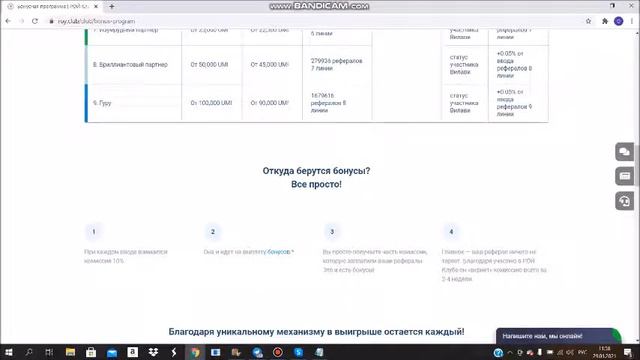Open Task View on the taskbar
640x360 pixels.
click(x=49, y=352)
